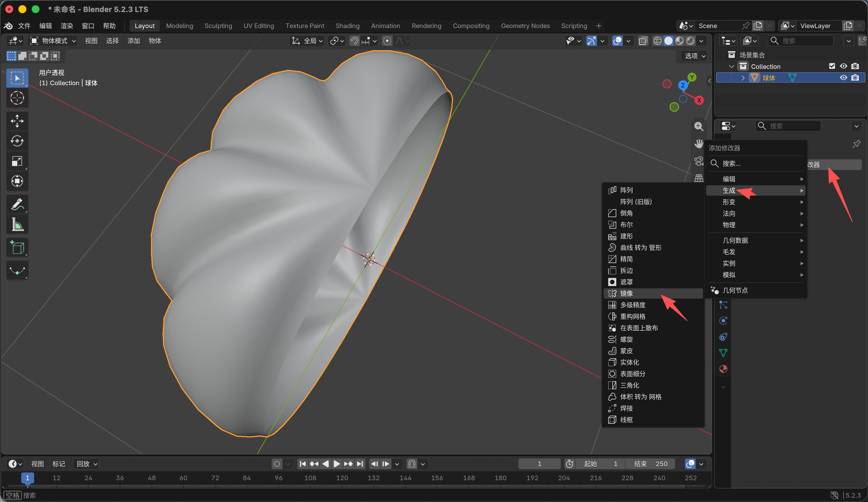
Task: Select the Scale tool
Action: (x=17, y=161)
